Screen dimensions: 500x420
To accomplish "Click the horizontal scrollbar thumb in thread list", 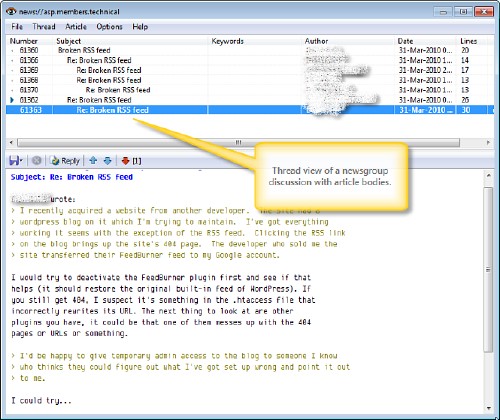I will click(238, 142).
